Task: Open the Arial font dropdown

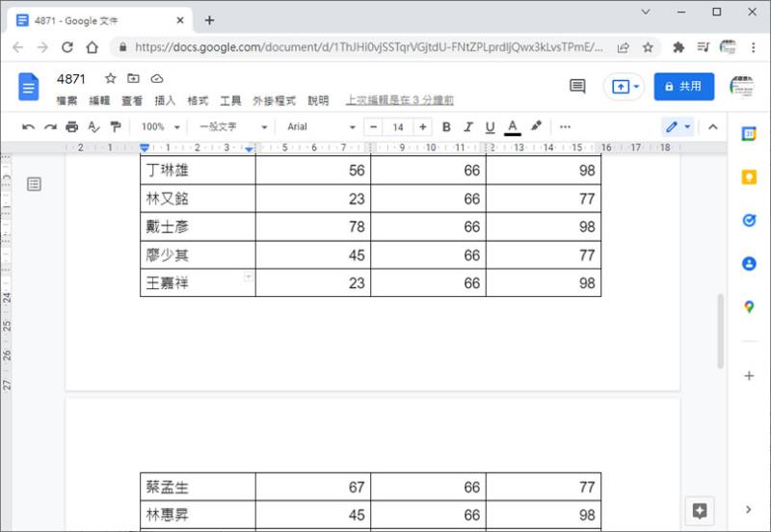Action: click(321, 127)
